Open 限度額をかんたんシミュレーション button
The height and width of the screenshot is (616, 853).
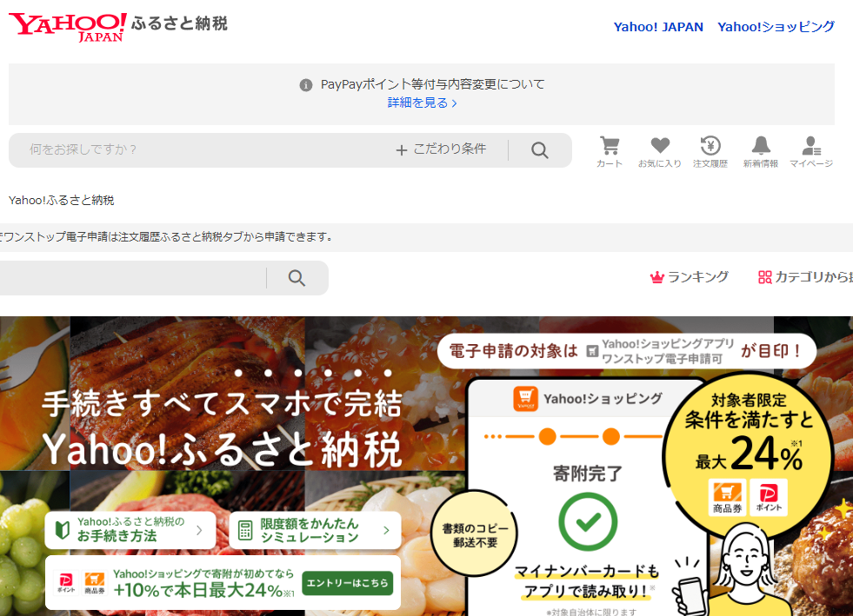point(315,530)
